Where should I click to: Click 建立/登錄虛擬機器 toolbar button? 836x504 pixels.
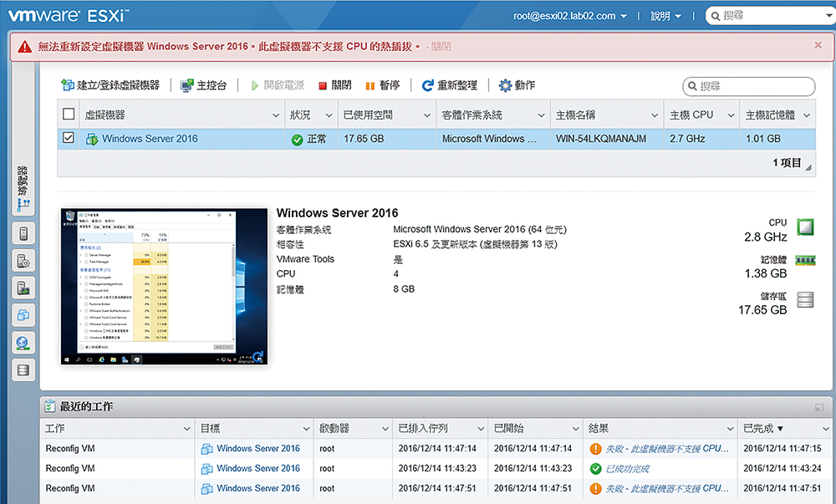110,85
